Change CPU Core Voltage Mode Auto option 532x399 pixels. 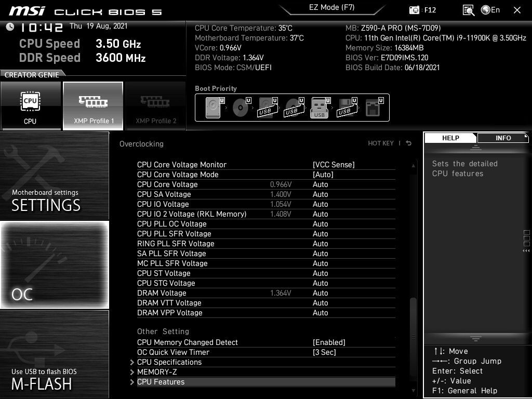[323, 175]
